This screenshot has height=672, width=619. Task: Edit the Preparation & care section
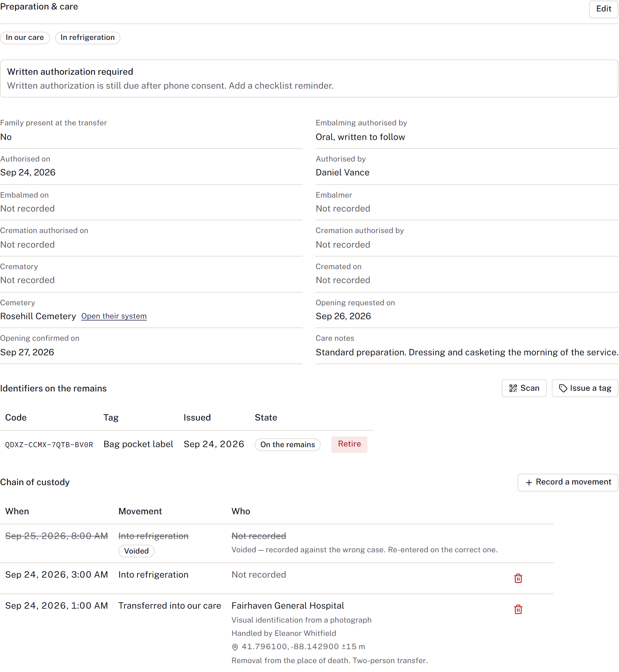coord(603,9)
